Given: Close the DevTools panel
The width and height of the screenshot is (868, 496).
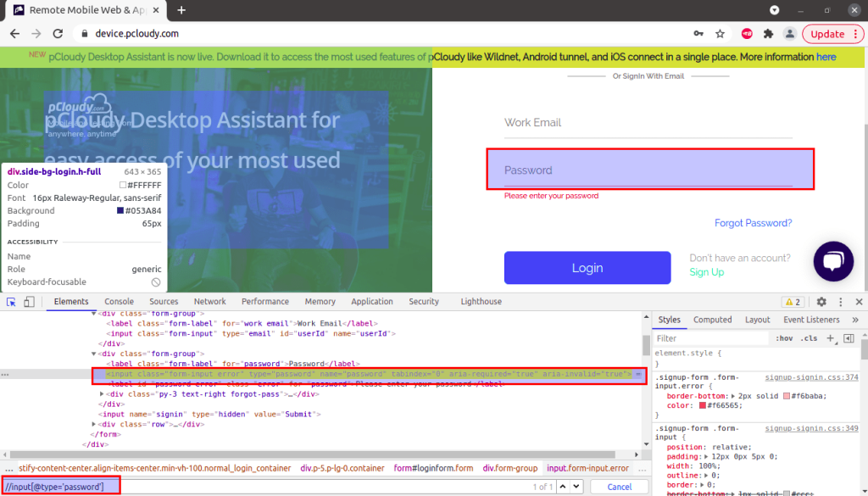Looking at the screenshot, I should pyautogui.click(x=860, y=302).
